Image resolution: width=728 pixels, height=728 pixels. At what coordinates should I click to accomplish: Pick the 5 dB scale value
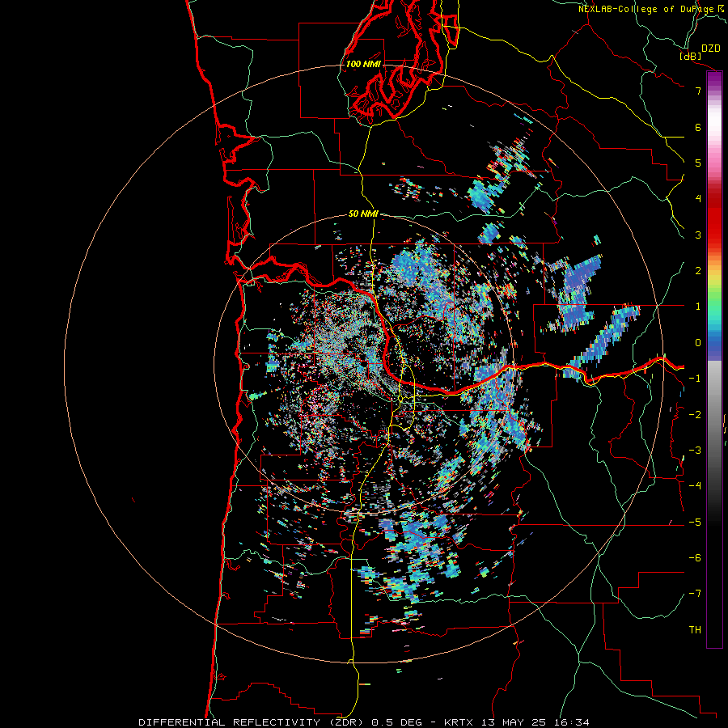(x=698, y=163)
